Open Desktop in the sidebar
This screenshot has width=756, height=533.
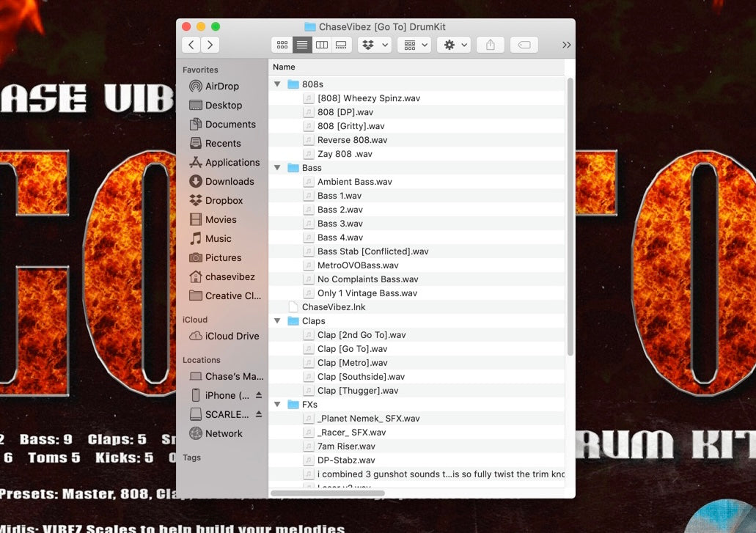[216, 105]
